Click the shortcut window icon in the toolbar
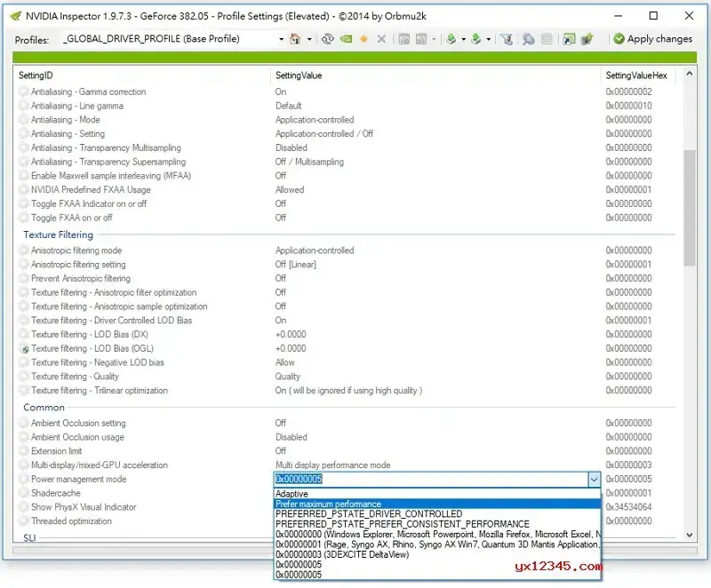Image resolution: width=711 pixels, height=588 pixels. pos(569,39)
